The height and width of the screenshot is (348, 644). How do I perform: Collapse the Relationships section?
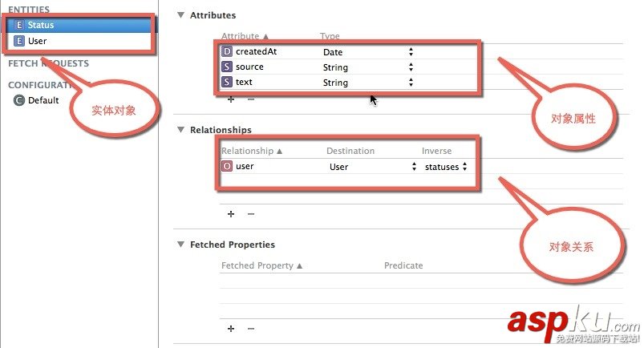tap(180, 130)
